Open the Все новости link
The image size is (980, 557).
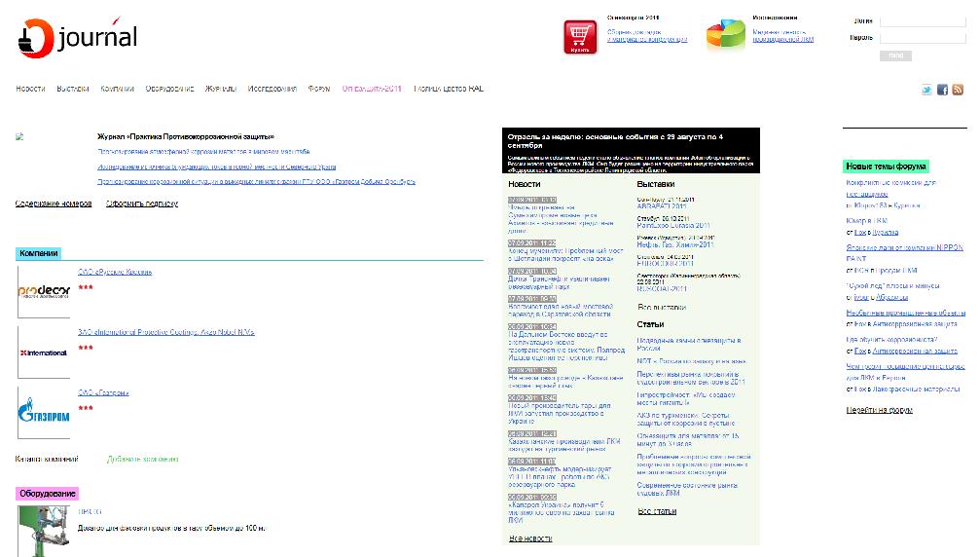coord(530,538)
